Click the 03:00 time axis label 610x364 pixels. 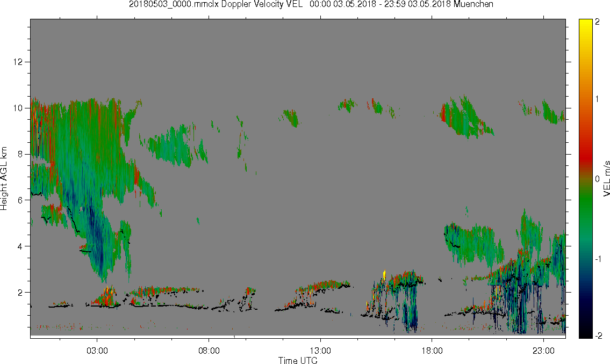[x=97, y=351]
